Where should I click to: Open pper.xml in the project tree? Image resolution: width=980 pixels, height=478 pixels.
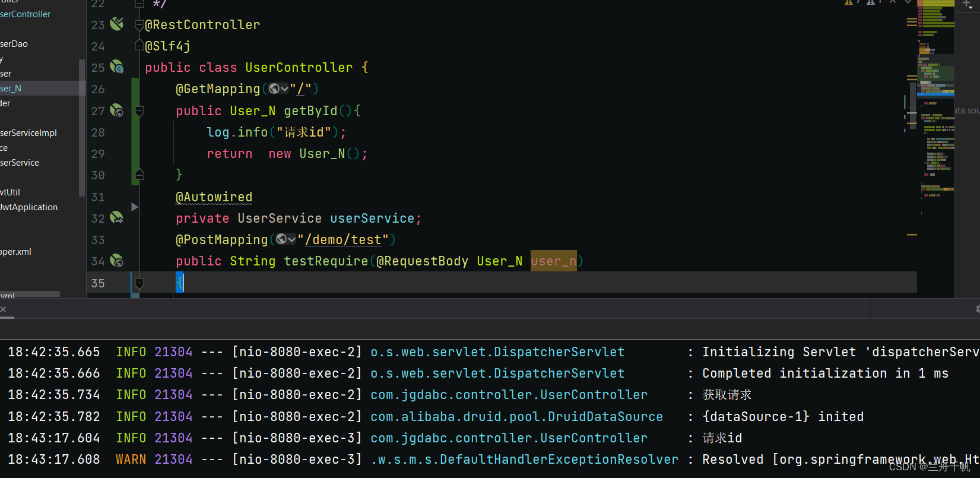coord(16,252)
